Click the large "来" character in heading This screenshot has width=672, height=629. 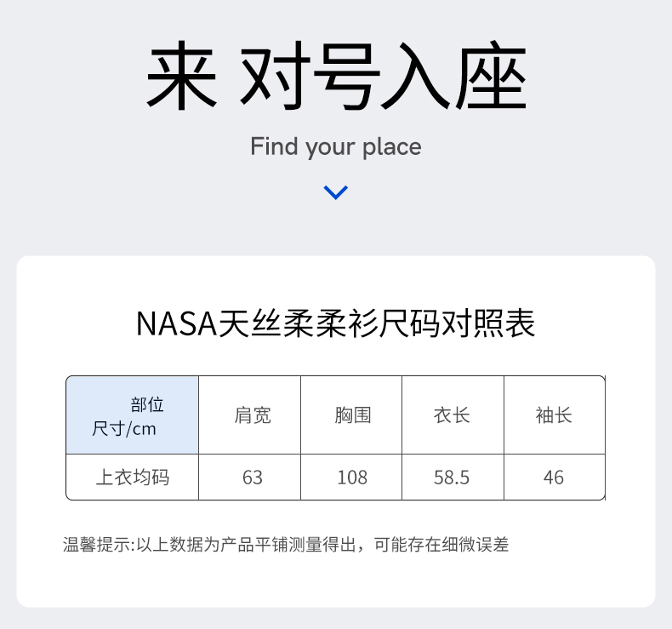pyautogui.click(x=180, y=78)
